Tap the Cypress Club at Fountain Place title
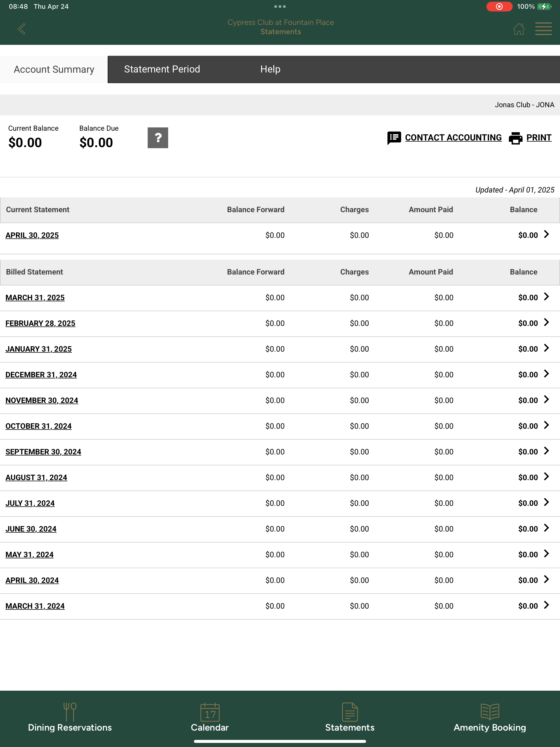 pyautogui.click(x=281, y=22)
